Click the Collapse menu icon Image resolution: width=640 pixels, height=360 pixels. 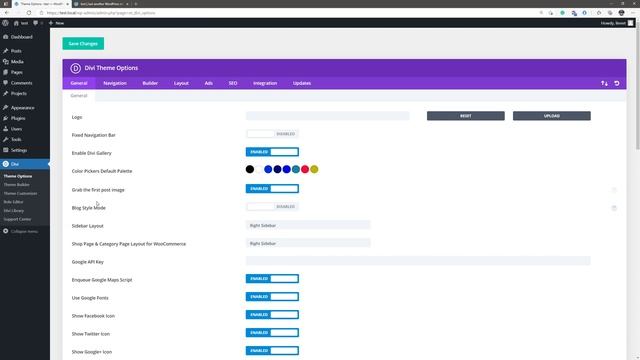[x=6, y=231]
